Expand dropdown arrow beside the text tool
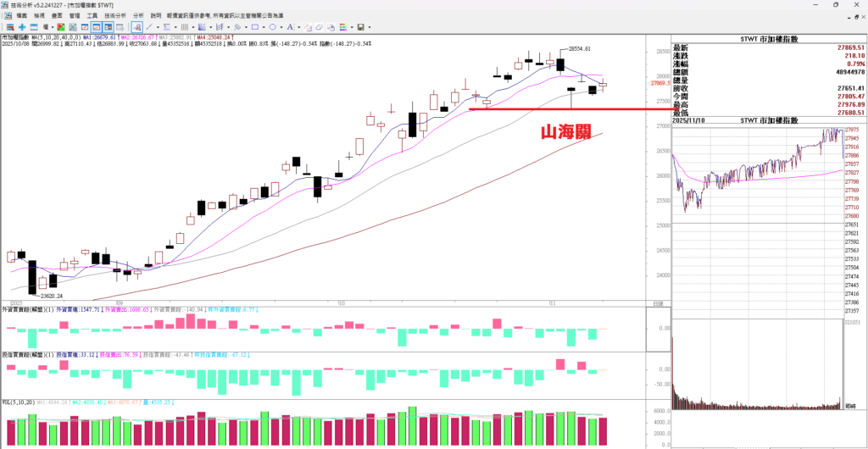 pos(299,27)
